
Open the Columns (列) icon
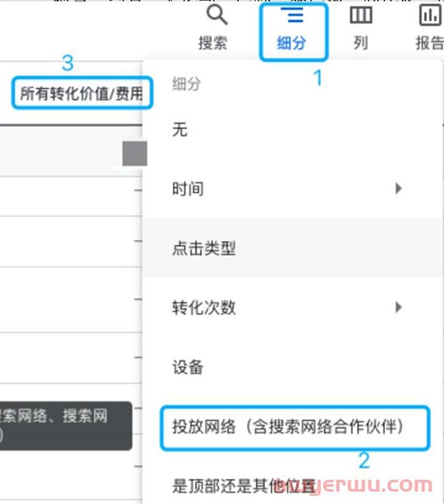(x=361, y=15)
